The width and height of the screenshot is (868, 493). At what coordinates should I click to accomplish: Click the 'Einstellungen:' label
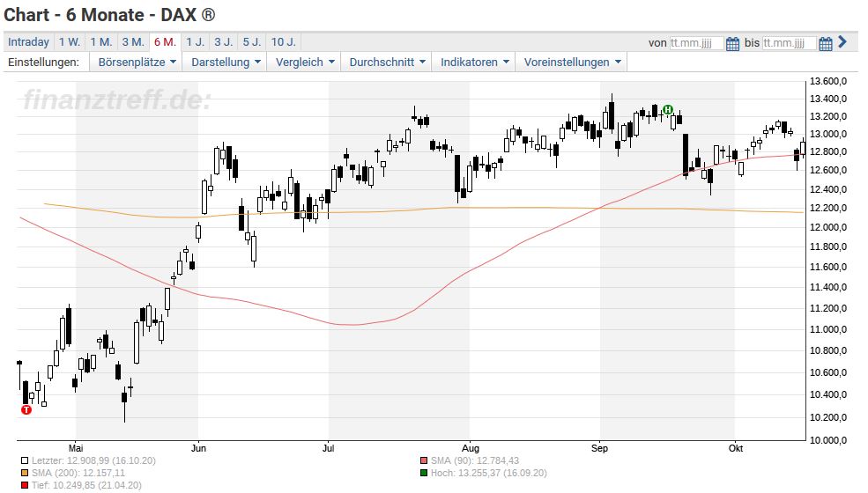[44, 62]
